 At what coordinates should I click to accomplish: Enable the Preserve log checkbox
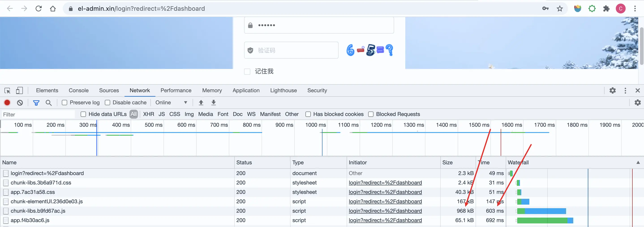coord(64,103)
